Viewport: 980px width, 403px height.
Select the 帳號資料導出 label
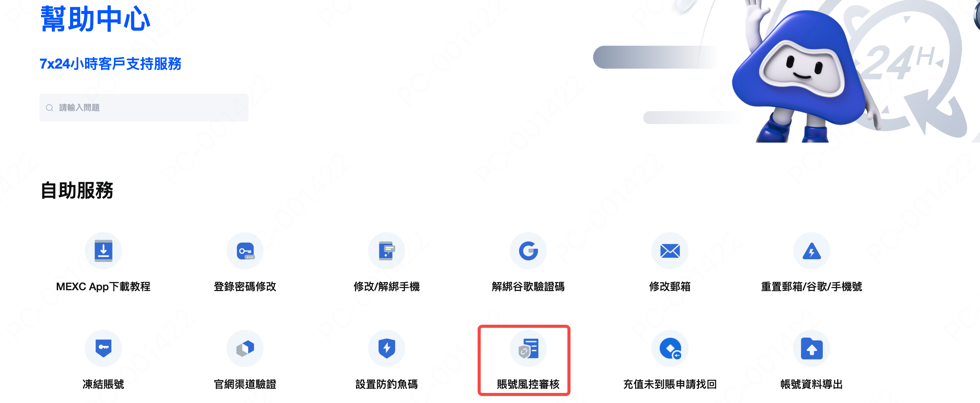tap(812, 384)
